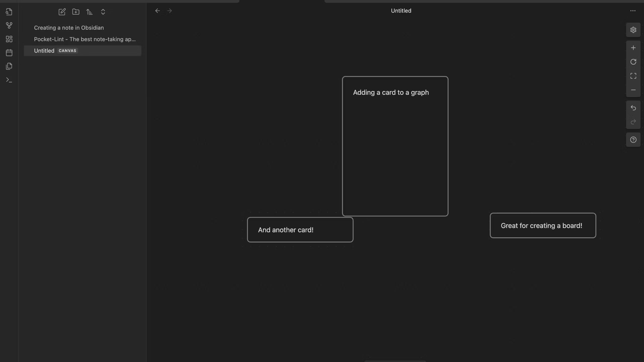Image resolution: width=644 pixels, height=362 pixels.
Task: Open the canvas help question-mark icon
Action: point(633,140)
